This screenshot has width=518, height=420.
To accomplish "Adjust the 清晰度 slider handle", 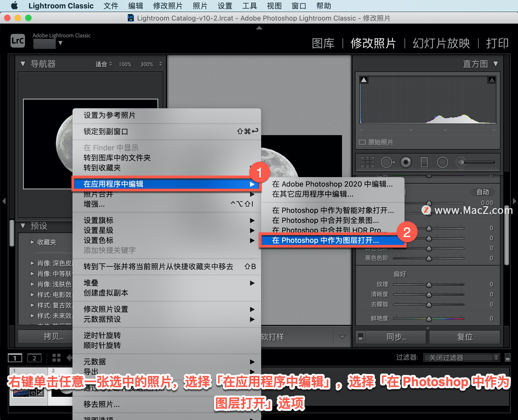I will [429, 294].
